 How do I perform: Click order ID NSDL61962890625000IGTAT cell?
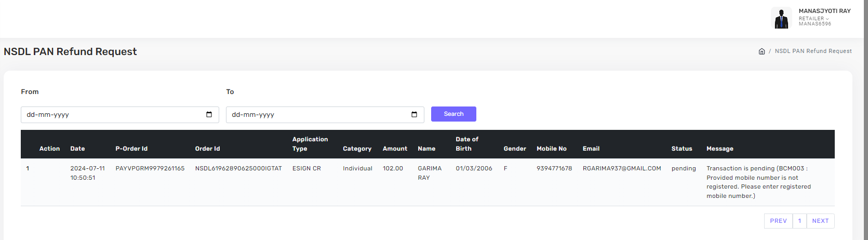tap(238, 168)
